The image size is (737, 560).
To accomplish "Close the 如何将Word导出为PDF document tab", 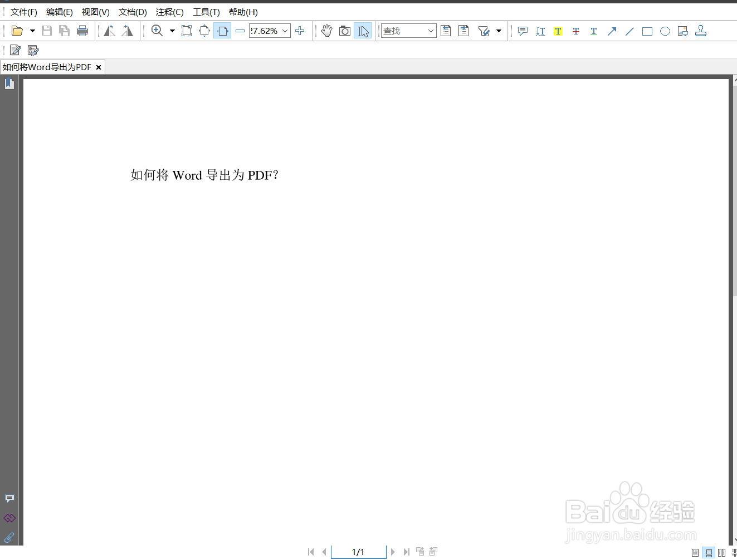I will 99,67.
